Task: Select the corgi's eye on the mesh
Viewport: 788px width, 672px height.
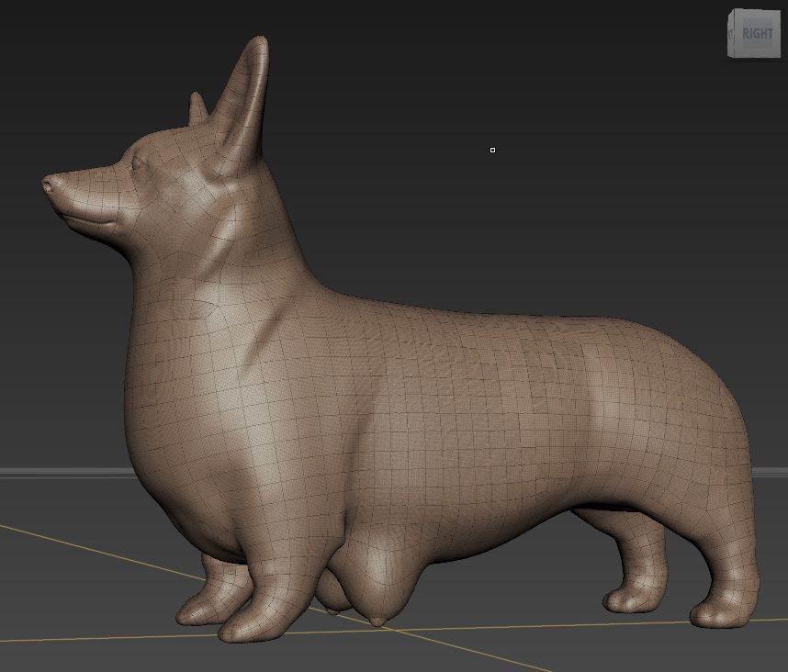Action: [x=139, y=163]
